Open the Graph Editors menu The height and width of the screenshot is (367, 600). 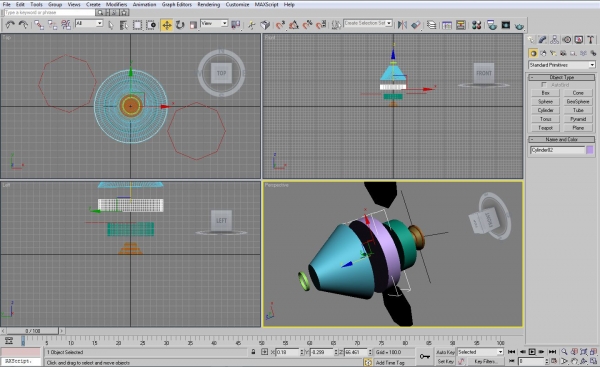[176, 5]
